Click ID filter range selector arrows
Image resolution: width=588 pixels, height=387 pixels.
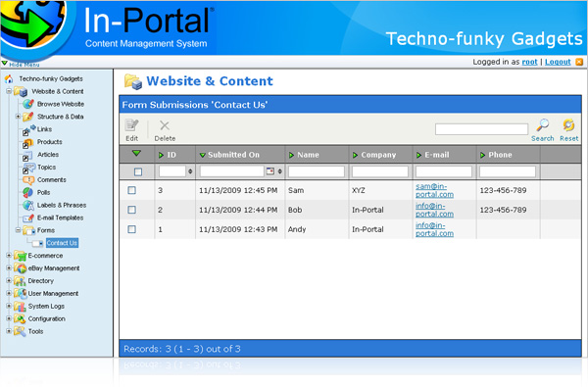190,171
